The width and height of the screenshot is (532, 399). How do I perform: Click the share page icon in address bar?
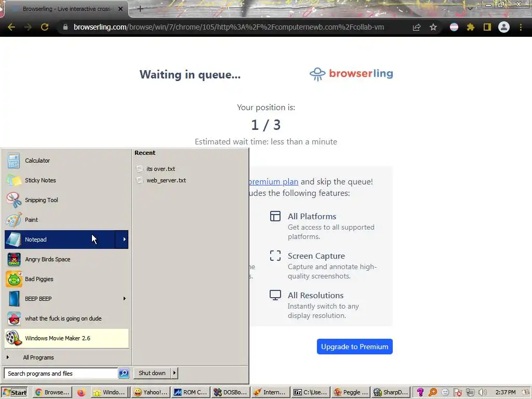click(417, 27)
